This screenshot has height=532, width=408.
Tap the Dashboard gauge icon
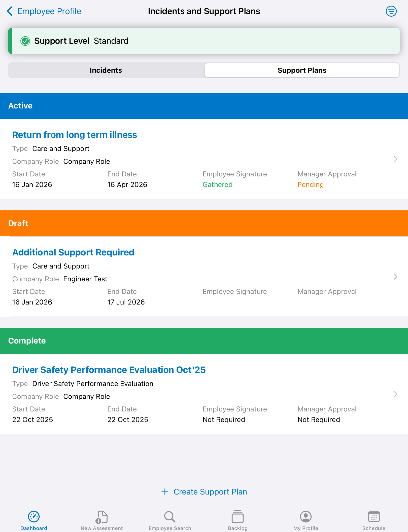pyautogui.click(x=34, y=517)
